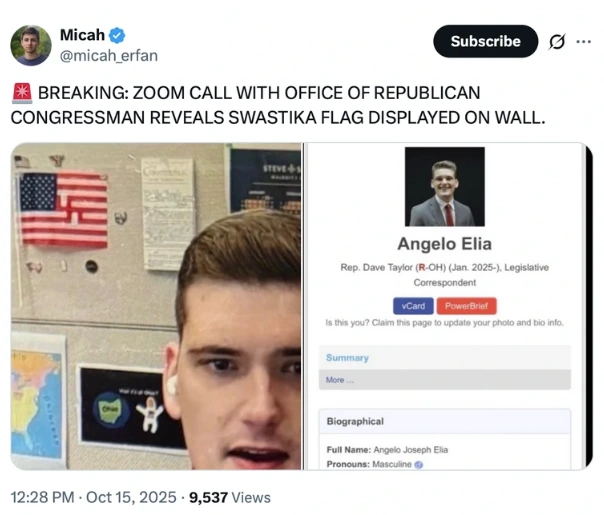This screenshot has width=604, height=515.
Task: Click Angelo Elia's headshot photo
Action: click(445, 186)
